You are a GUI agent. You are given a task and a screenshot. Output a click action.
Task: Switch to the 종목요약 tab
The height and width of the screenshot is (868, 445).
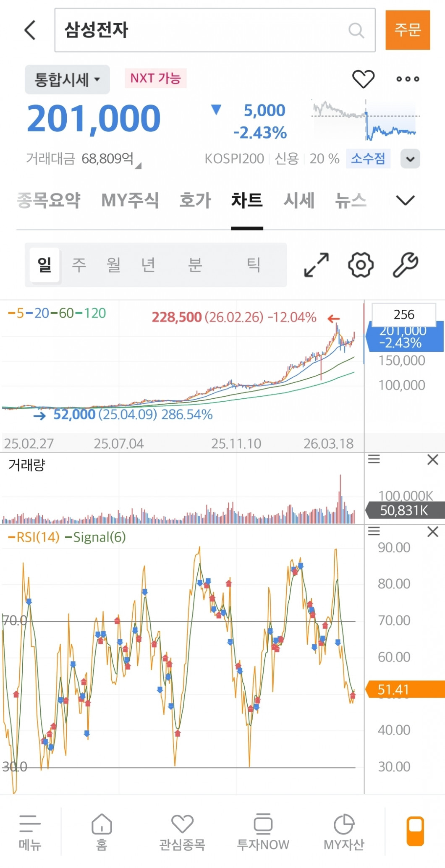(x=48, y=200)
